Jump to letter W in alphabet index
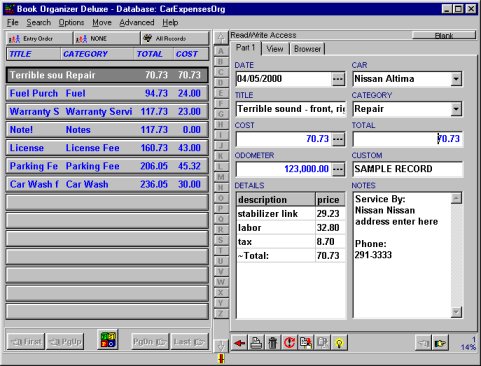 point(221,282)
